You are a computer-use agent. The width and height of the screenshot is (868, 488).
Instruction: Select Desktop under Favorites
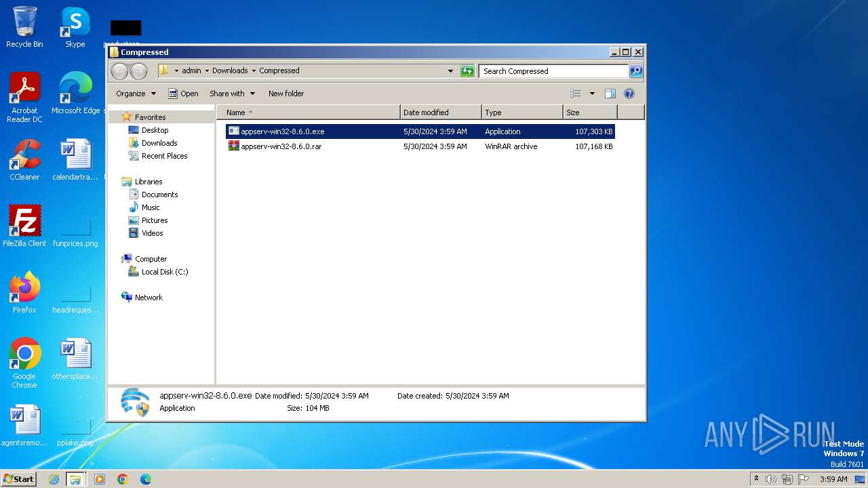coord(155,130)
